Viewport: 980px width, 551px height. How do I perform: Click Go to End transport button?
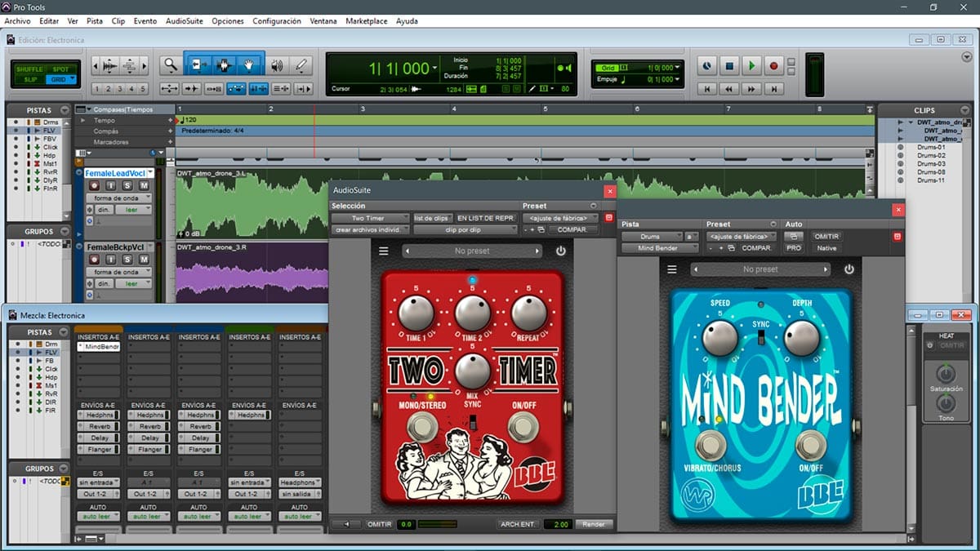click(773, 88)
